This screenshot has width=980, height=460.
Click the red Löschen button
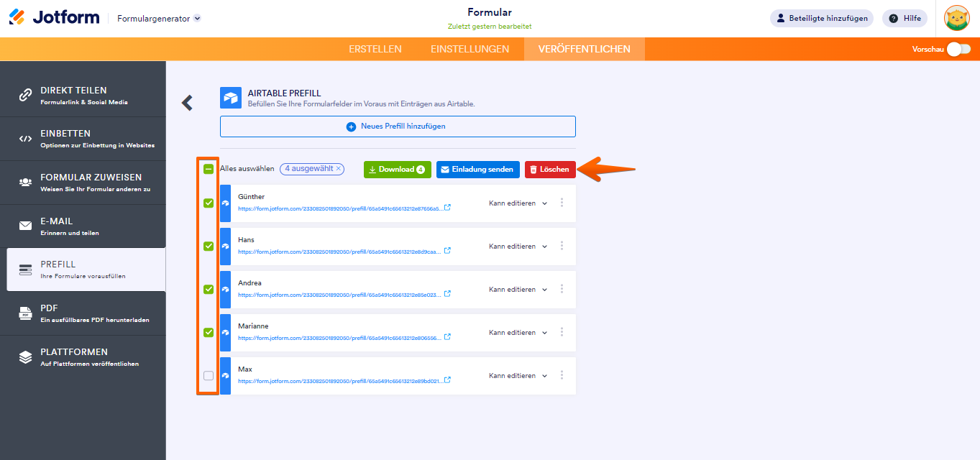pos(550,170)
